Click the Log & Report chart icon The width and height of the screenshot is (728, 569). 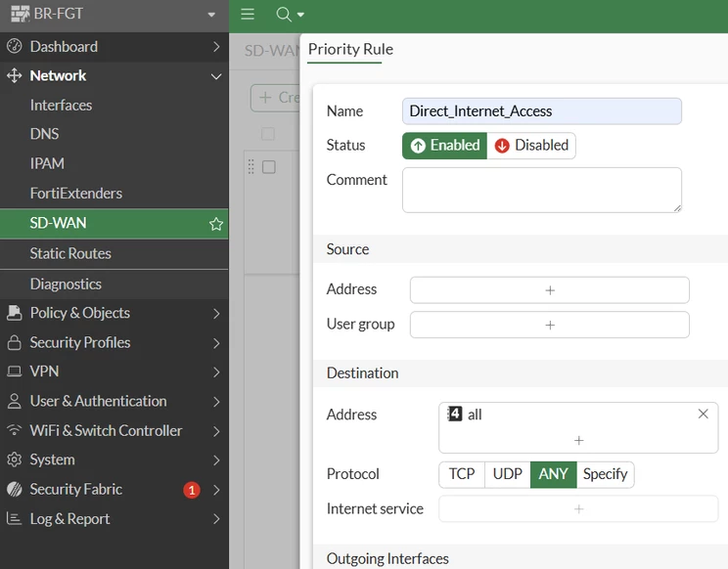coord(15,518)
